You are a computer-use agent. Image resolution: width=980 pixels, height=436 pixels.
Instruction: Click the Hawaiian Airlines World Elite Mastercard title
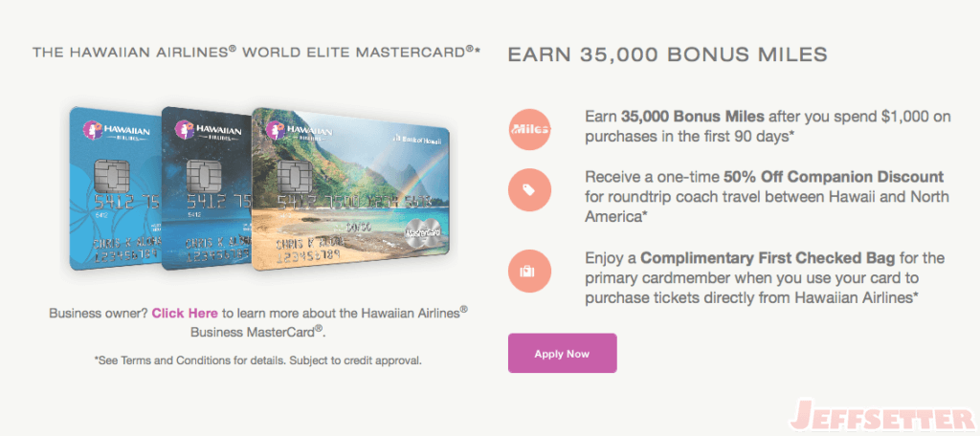[x=256, y=52]
